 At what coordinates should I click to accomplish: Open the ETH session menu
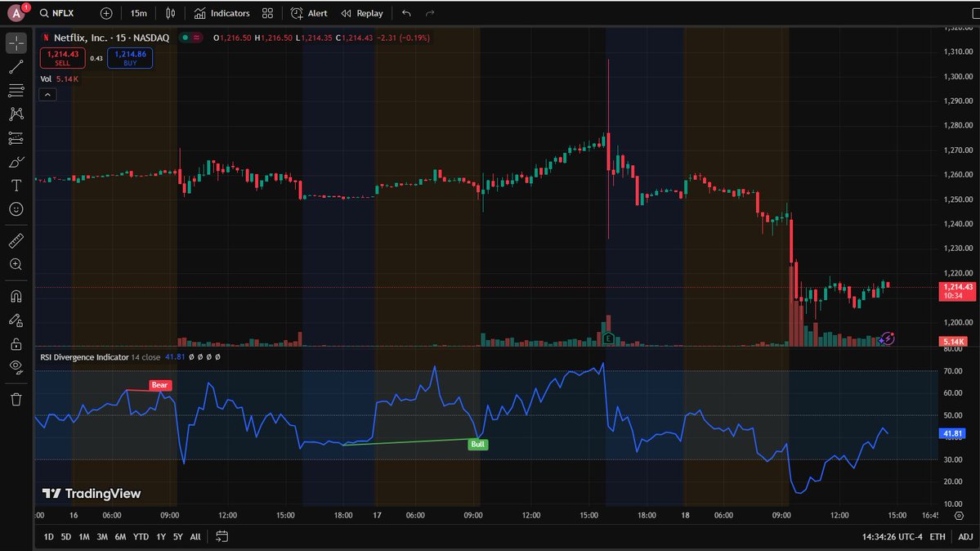(937, 536)
